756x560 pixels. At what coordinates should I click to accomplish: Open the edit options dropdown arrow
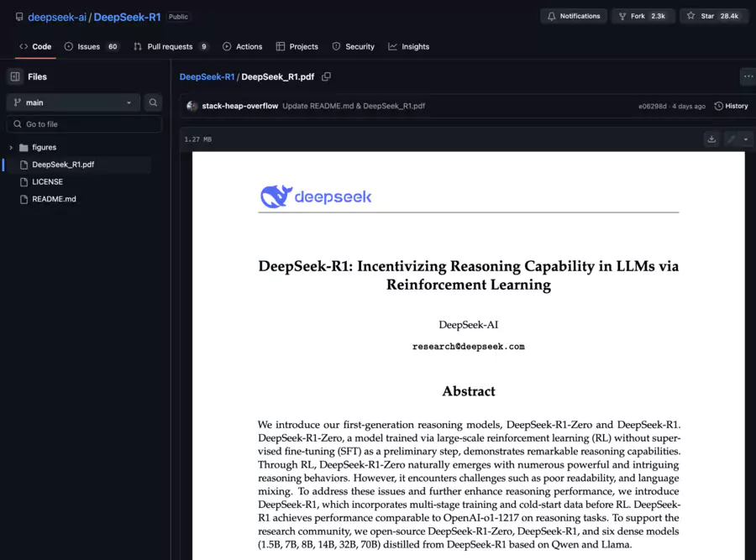[x=746, y=139]
